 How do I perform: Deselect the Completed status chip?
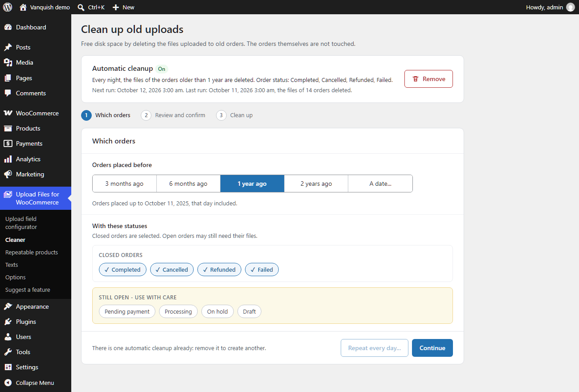click(x=122, y=269)
